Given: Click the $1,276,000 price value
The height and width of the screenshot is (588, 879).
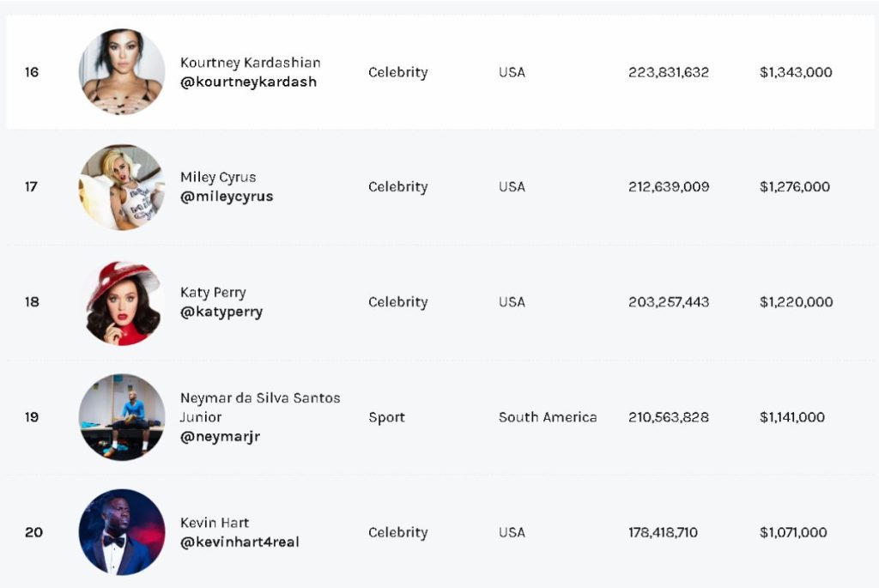Looking at the screenshot, I should click(x=794, y=186).
